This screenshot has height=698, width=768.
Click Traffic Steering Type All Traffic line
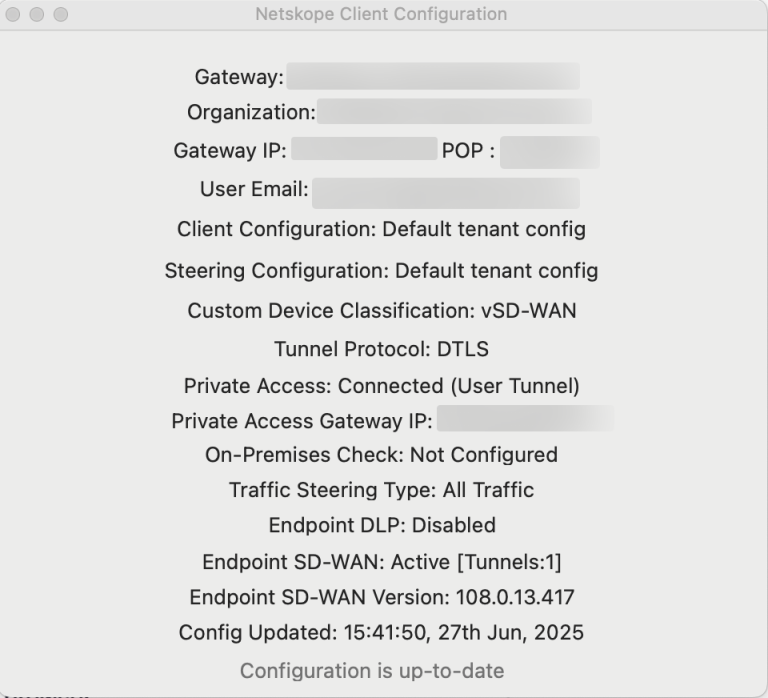coord(381,490)
